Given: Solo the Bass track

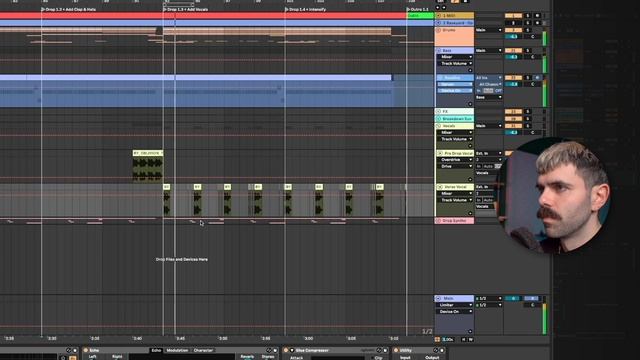Looking at the screenshot, I should (527, 51).
